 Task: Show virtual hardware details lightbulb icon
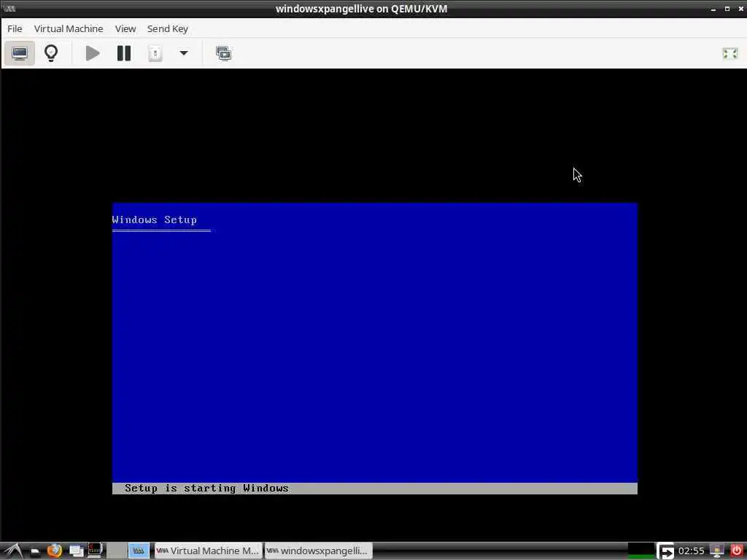pos(51,53)
